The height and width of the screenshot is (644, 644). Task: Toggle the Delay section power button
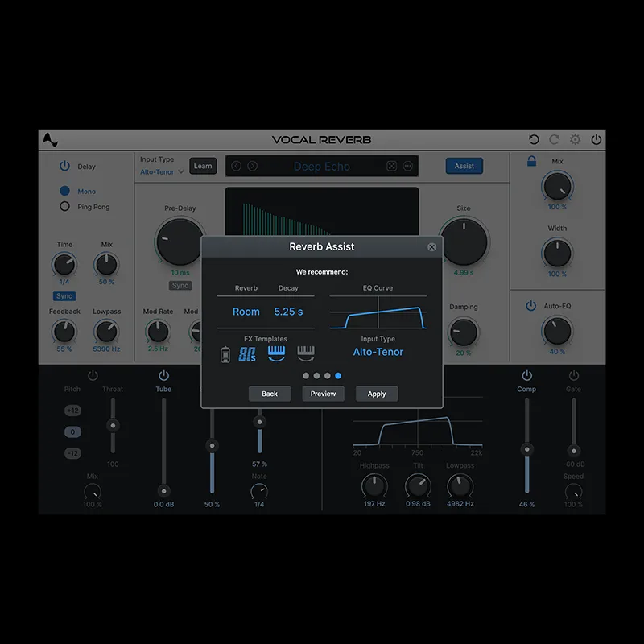click(64, 166)
